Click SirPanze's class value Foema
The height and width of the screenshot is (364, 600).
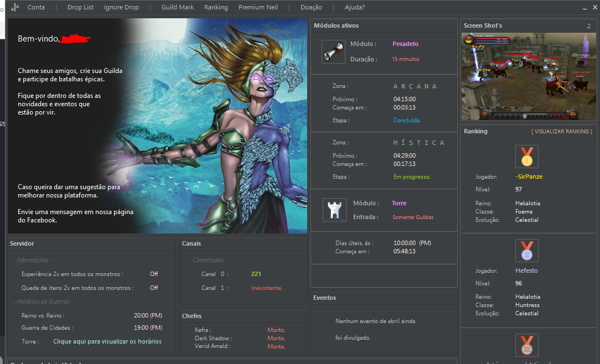524,212
